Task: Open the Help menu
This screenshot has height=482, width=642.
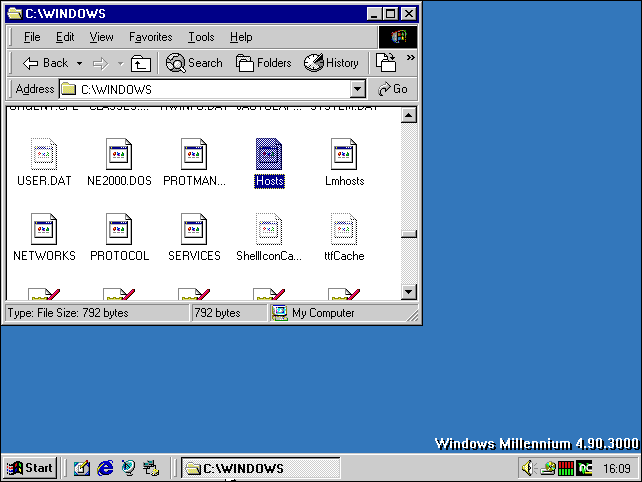Action: pos(241,37)
